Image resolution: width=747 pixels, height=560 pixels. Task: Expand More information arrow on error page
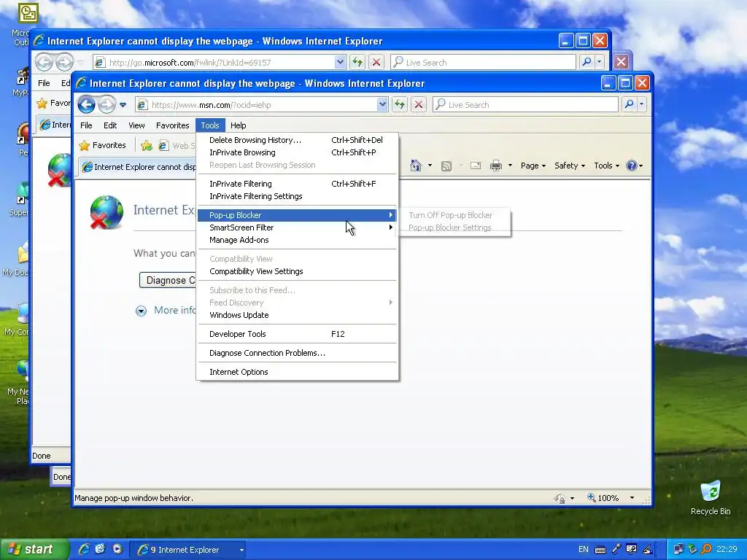(141, 311)
